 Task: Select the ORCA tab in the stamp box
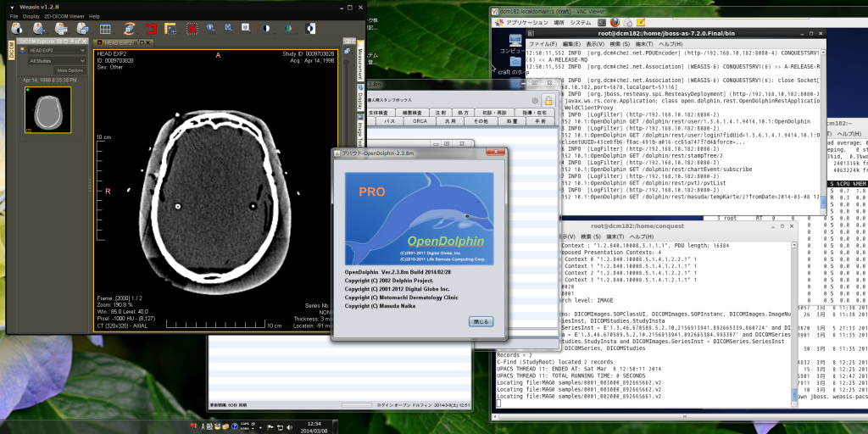click(x=419, y=120)
